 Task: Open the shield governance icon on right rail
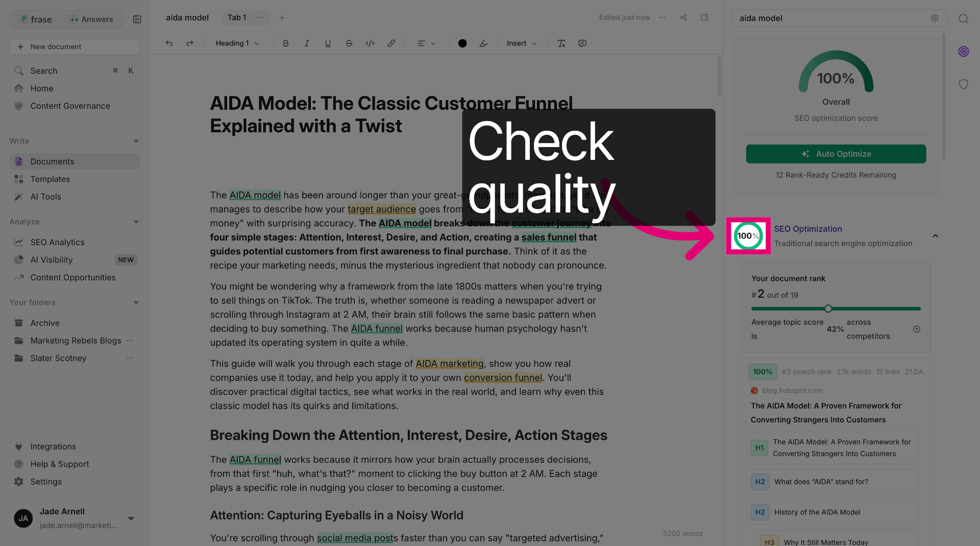pyautogui.click(x=964, y=84)
